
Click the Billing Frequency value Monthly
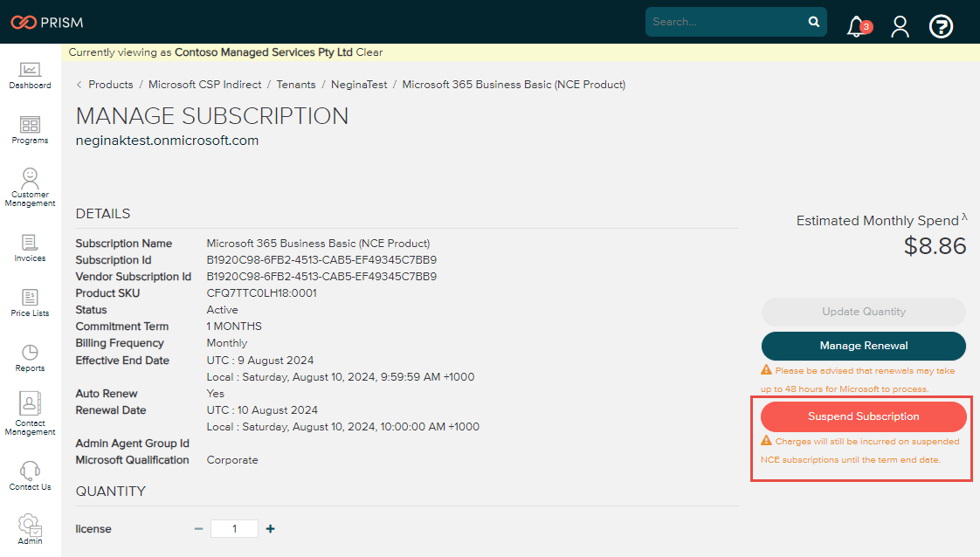[x=227, y=343]
